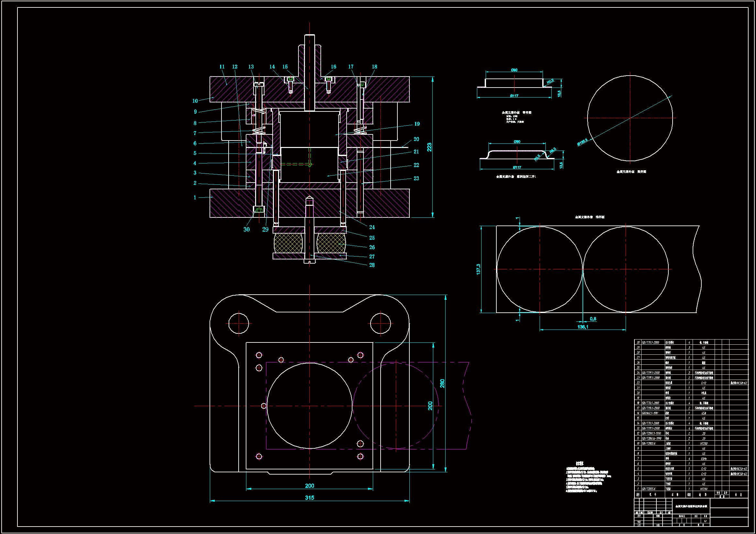Select the 136,1 feed pitch dimension

(x=582, y=327)
